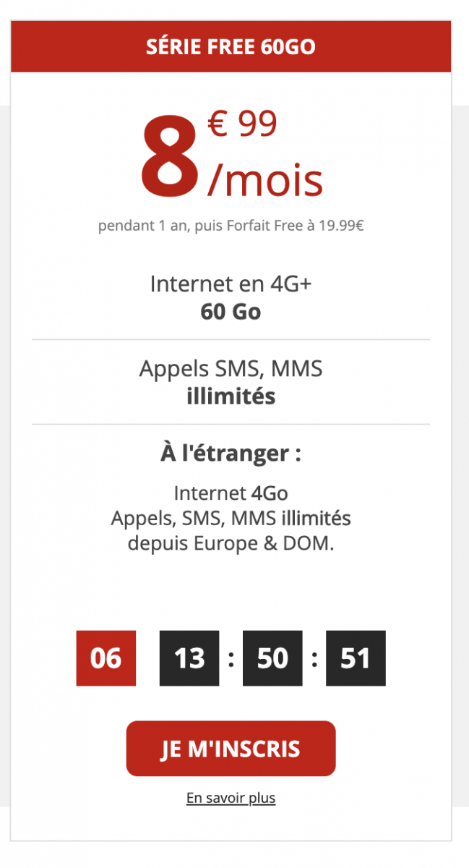Click the JE M'INSCRIS button
The width and height of the screenshot is (469, 868).
pos(231,748)
